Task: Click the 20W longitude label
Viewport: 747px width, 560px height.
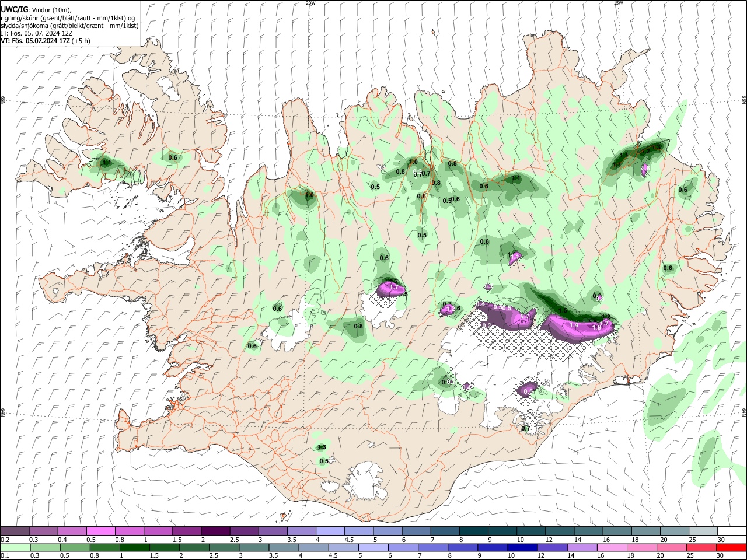Action: coord(311,3)
